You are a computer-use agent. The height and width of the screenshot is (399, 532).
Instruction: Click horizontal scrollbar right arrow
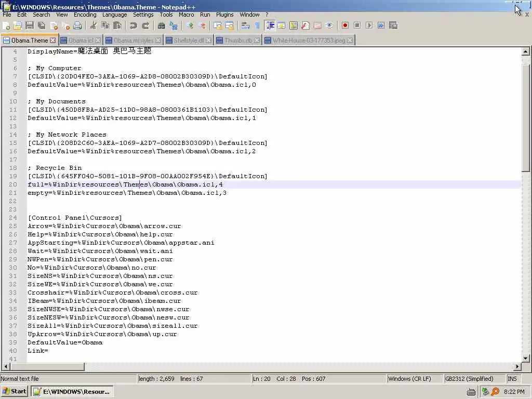[517, 366]
